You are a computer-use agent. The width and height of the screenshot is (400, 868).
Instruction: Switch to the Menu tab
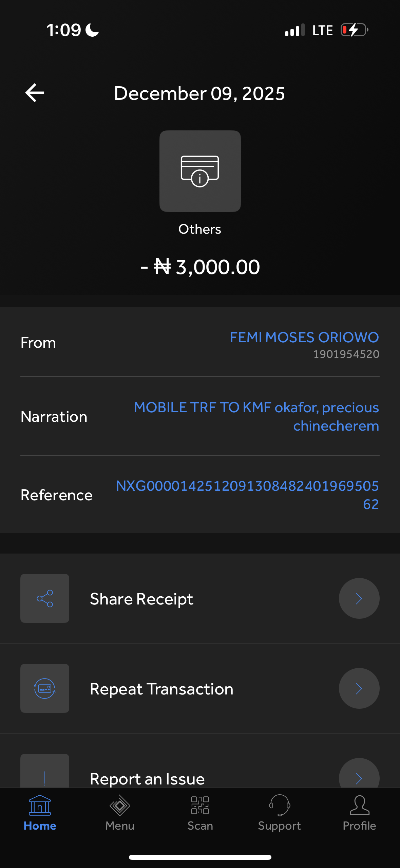tap(120, 813)
